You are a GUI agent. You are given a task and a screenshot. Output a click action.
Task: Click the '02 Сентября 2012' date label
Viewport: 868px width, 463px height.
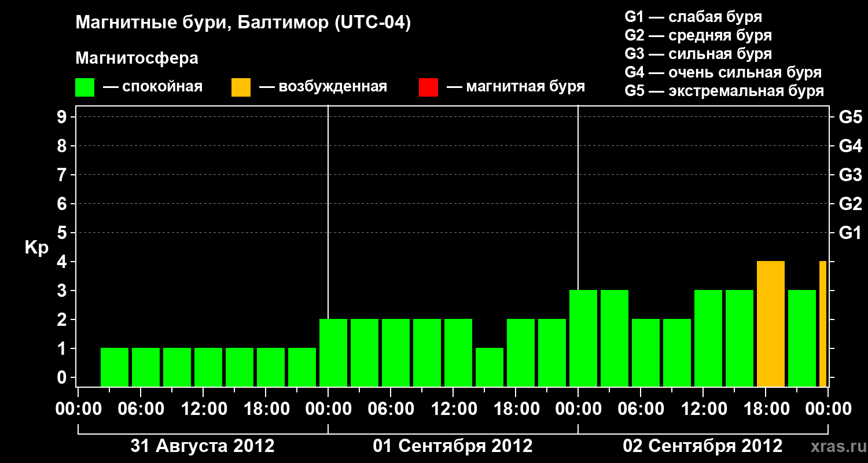point(703,446)
